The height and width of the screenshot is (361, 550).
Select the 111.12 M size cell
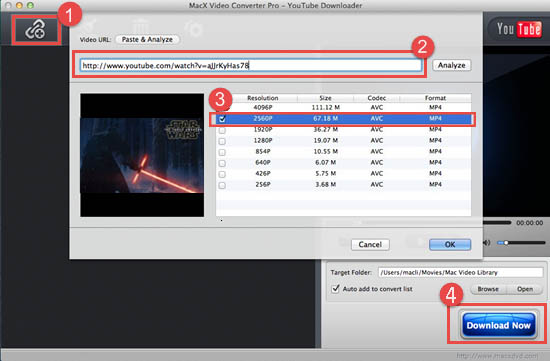(325, 107)
